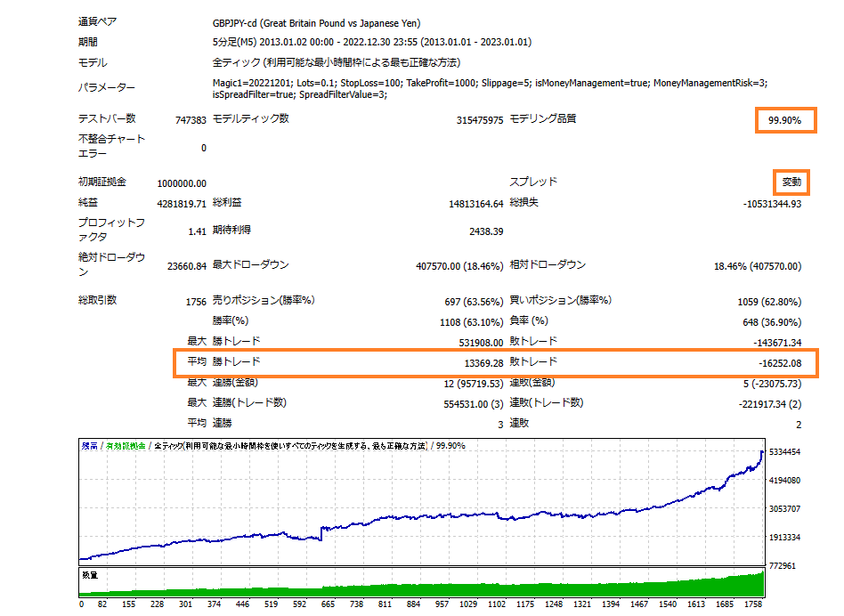Viewport: 844px width, 616px height.
Task: Click the isSpreadFilter=true parameter line
Action: click(300, 94)
